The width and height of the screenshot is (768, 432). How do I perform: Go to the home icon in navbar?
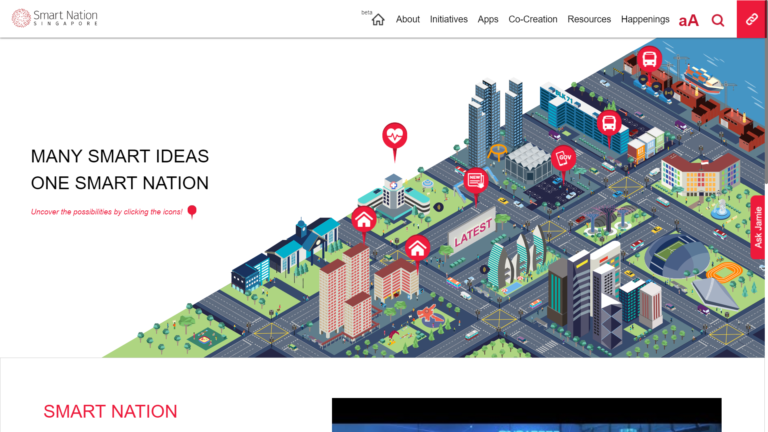click(x=378, y=20)
